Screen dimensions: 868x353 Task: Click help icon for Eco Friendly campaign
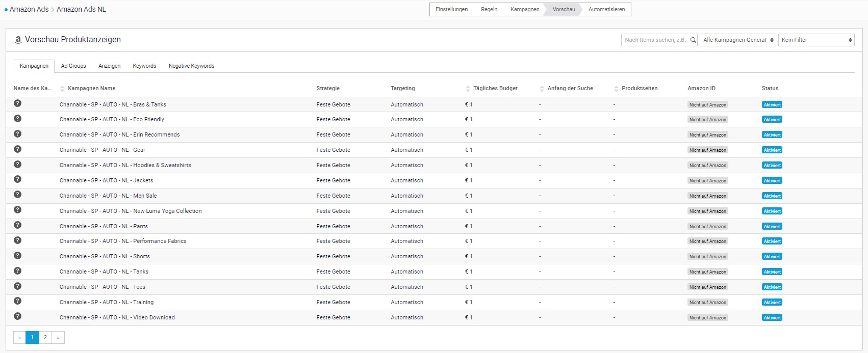tap(17, 119)
